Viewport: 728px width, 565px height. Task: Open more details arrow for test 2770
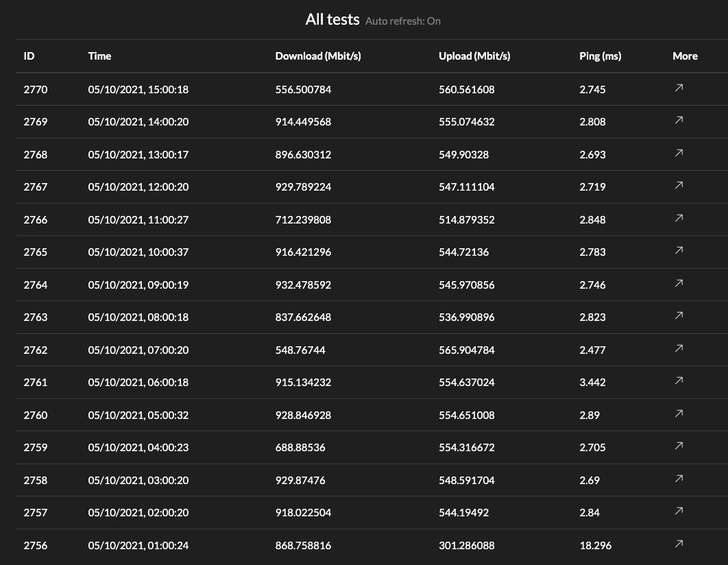pyautogui.click(x=679, y=88)
